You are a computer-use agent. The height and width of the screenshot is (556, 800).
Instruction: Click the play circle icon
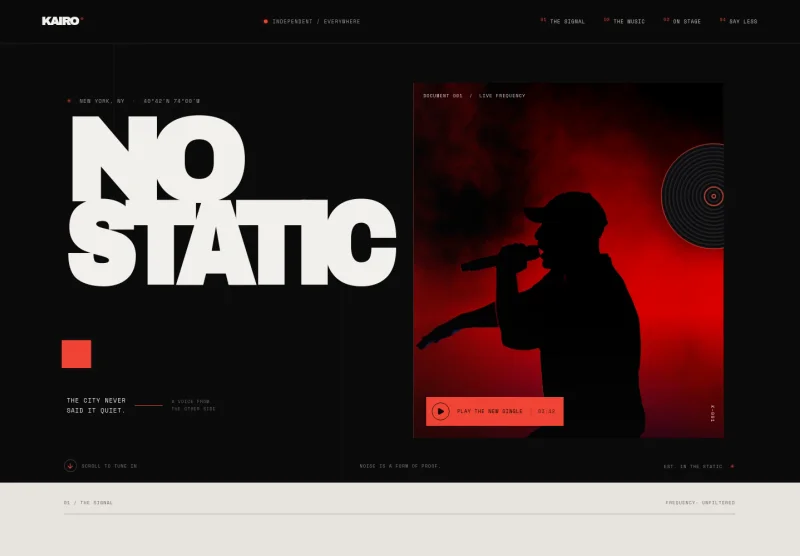(441, 411)
